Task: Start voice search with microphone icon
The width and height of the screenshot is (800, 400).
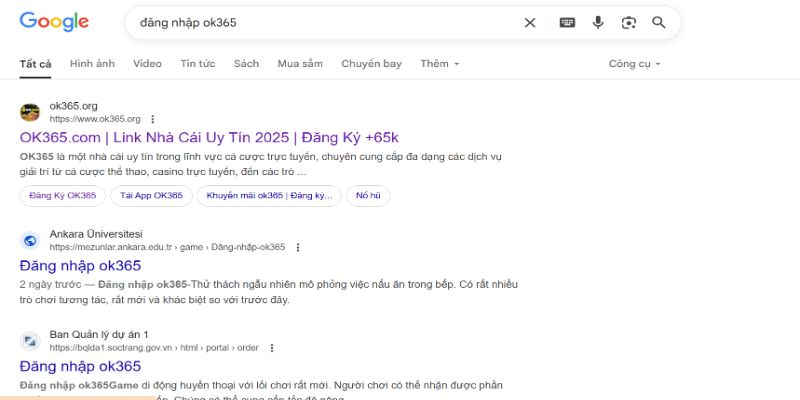Action: pos(598,22)
